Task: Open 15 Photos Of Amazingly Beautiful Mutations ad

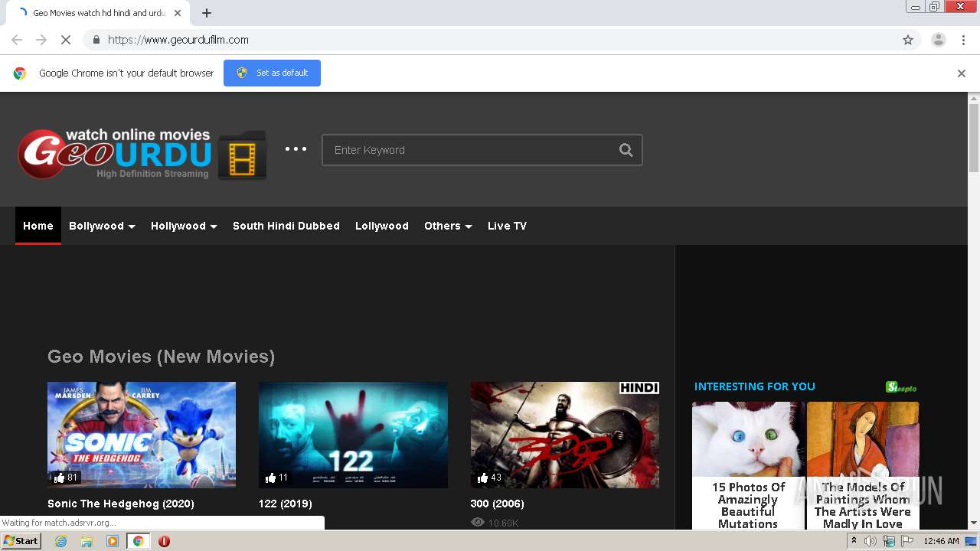Action: click(748, 505)
